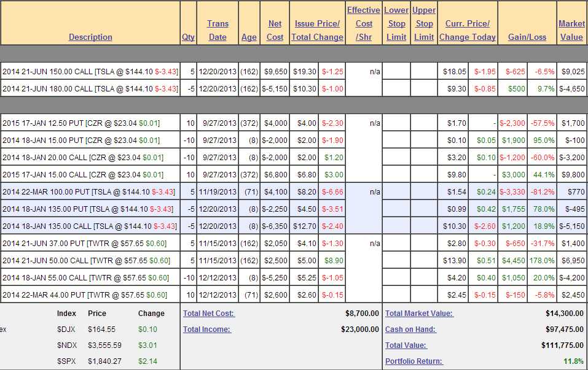The height and width of the screenshot is (370, 588).
Task: Click Effective Cost /Shr header
Action: click(x=364, y=23)
